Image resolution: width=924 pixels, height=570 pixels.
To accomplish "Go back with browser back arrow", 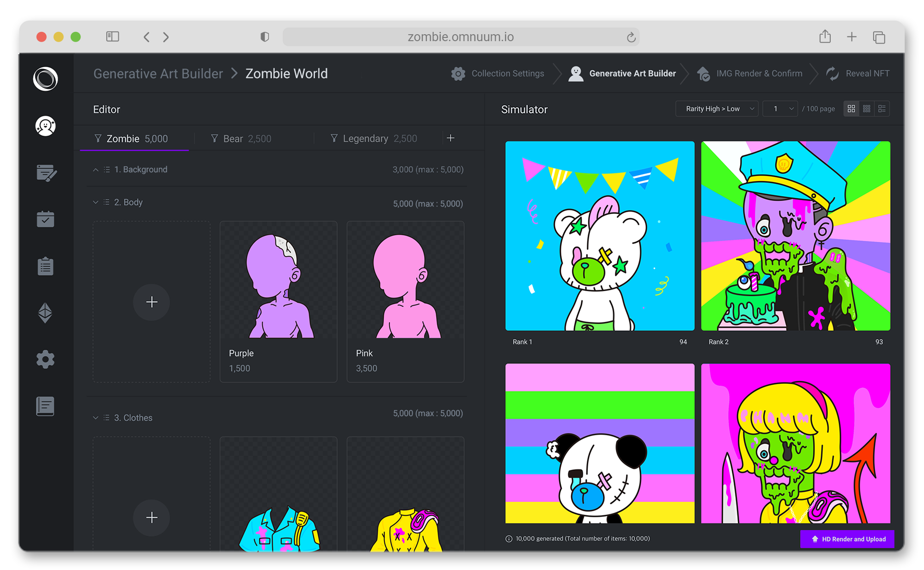I will tap(146, 37).
